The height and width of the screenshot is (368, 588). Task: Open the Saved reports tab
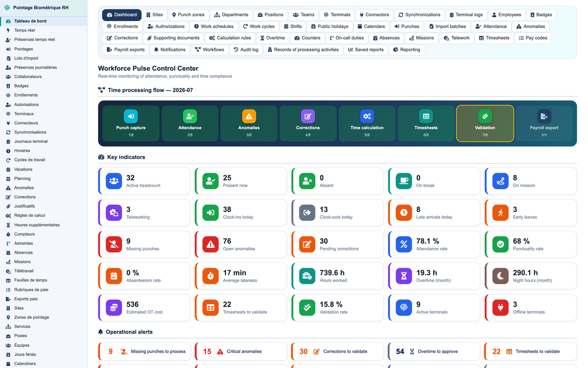coord(366,50)
